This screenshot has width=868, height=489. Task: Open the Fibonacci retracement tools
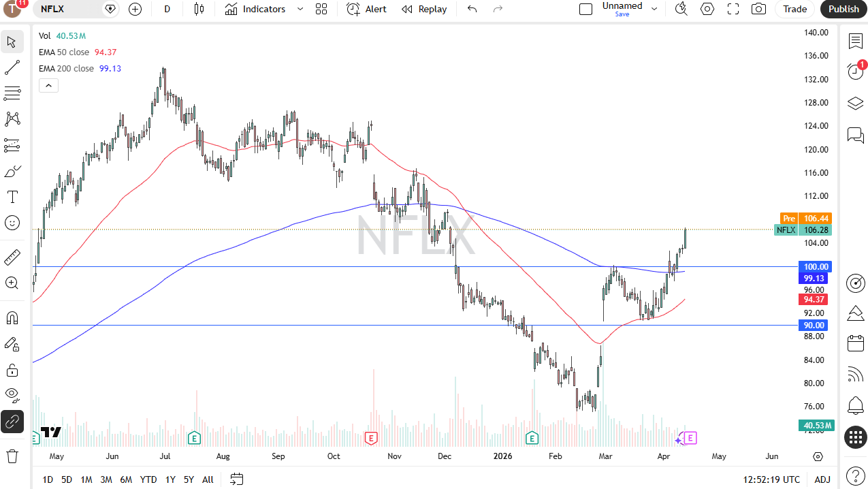pyautogui.click(x=12, y=93)
